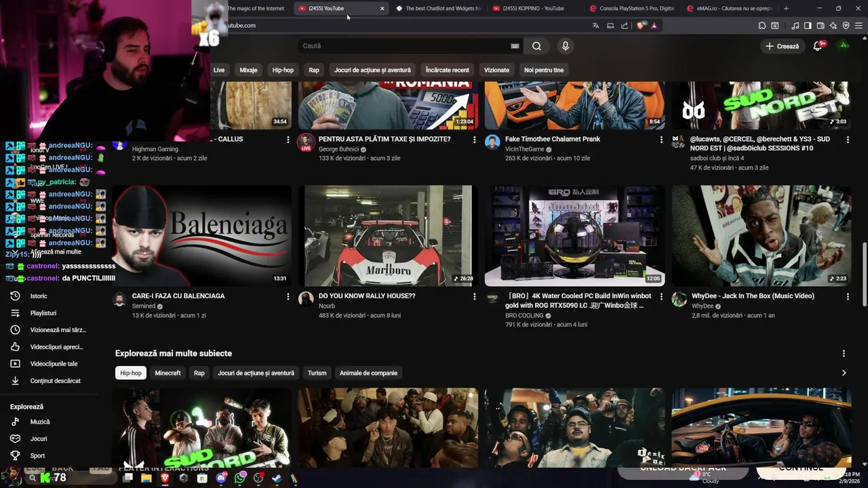Click the YouTube search magnifier button
Viewport: 868px width, 488px height.
pyautogui.click(x=536, y=46)
